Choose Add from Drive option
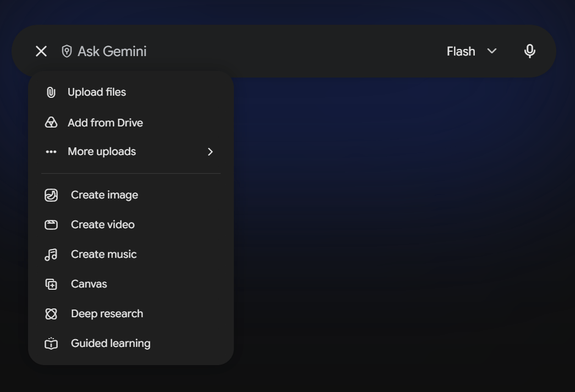Image resolution: width=575 pixels, height=392 pixels. click(x=131, y=123)
